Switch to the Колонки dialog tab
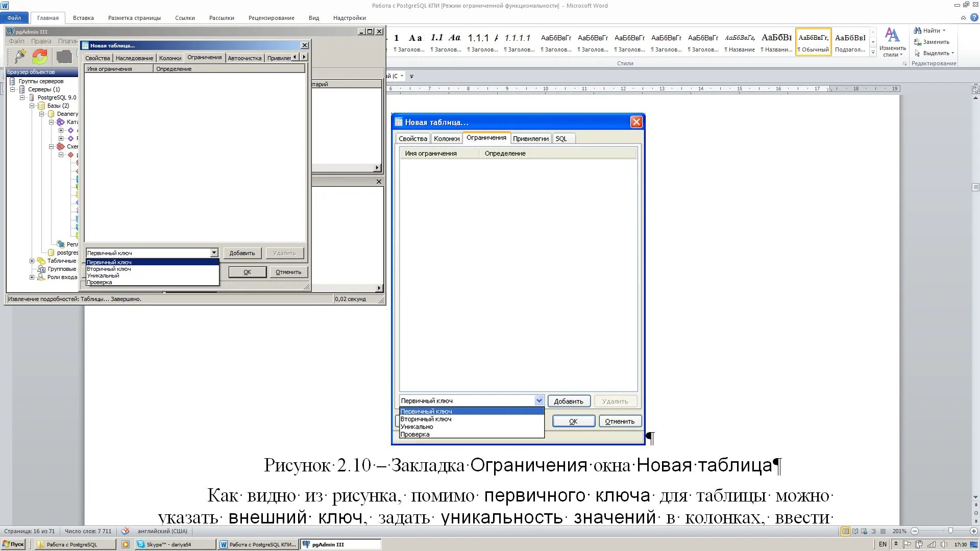 tap(170, 58)
